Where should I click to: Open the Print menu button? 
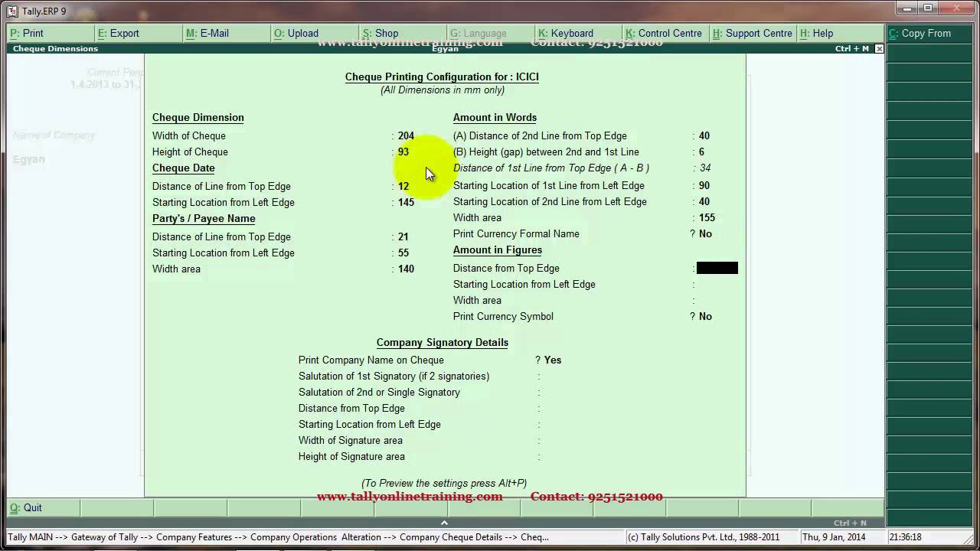51,33
